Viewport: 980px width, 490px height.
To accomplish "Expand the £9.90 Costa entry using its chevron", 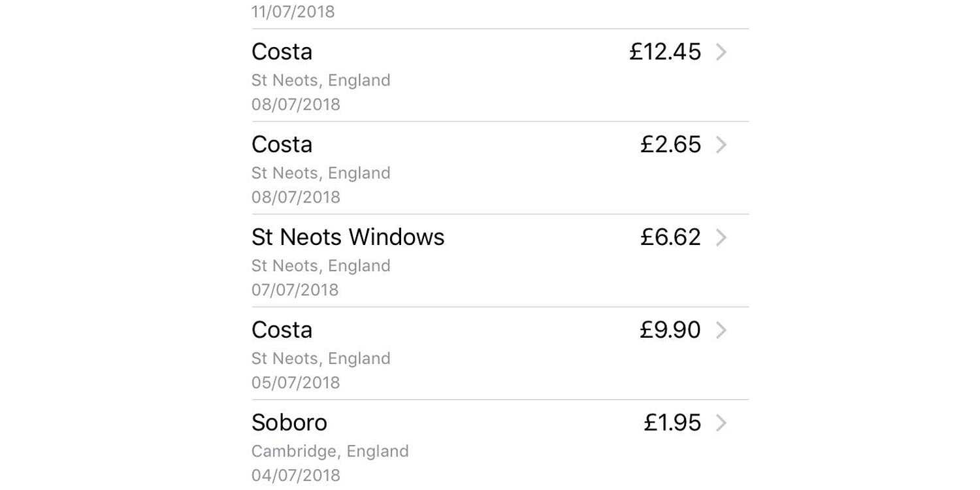I will (721, 331).
